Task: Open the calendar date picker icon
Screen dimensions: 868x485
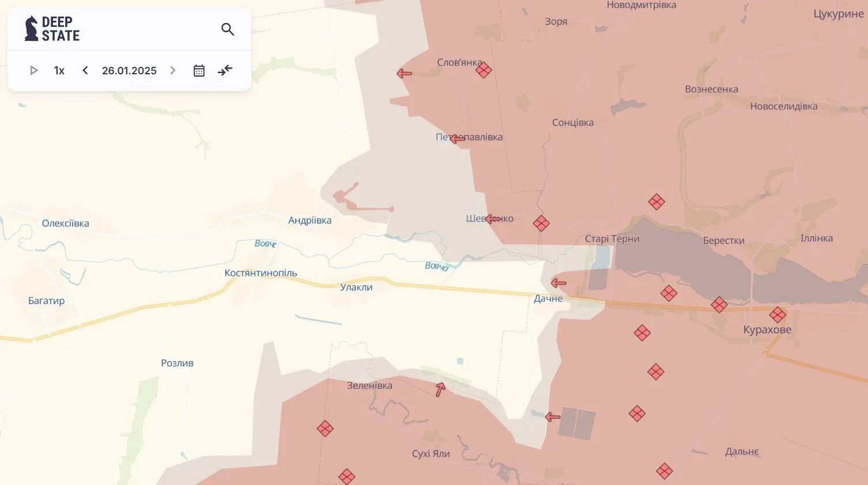Action: 199,70
